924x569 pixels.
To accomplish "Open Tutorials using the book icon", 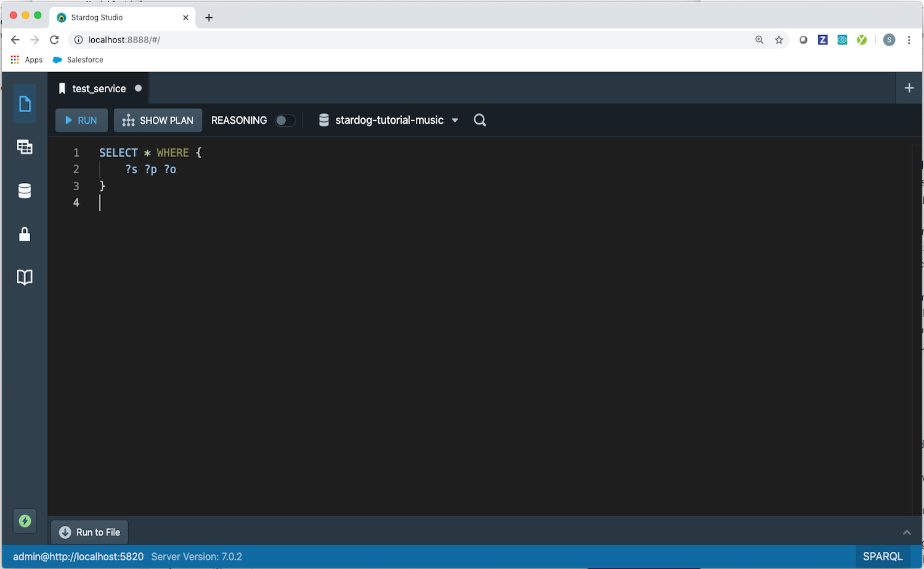I will pos(25,277).
